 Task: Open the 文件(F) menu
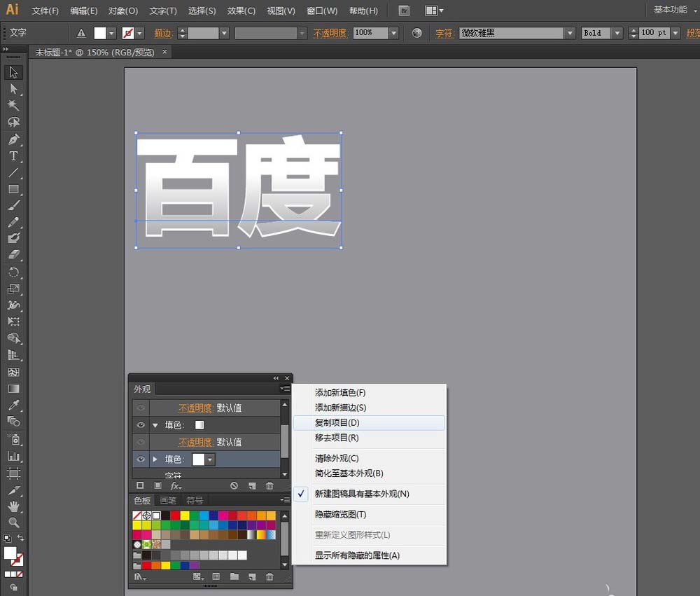(x=45, y=11)
